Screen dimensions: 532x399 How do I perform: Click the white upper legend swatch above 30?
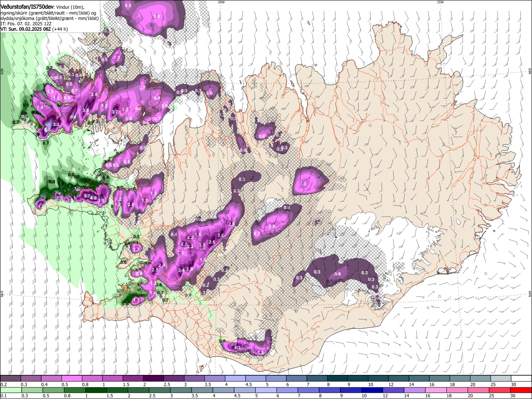(521, 379)
